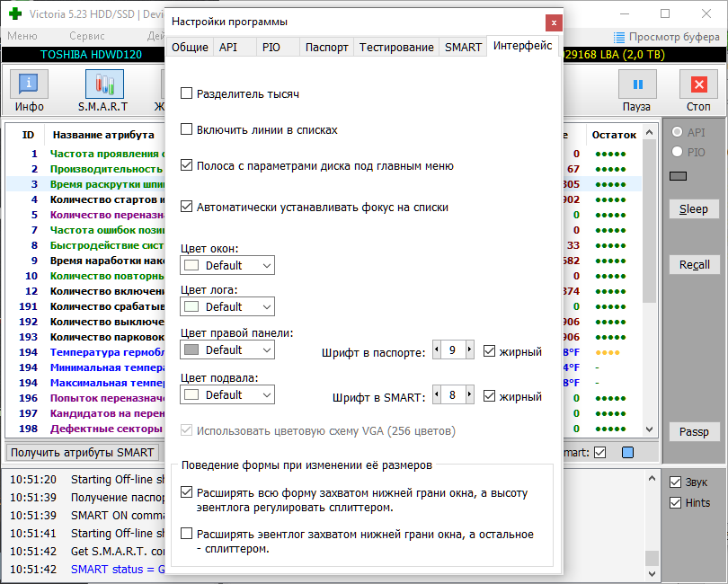This screenshot has width=728, height=584.
Task: Open the Сервис menu
Action: pos(87,36)
